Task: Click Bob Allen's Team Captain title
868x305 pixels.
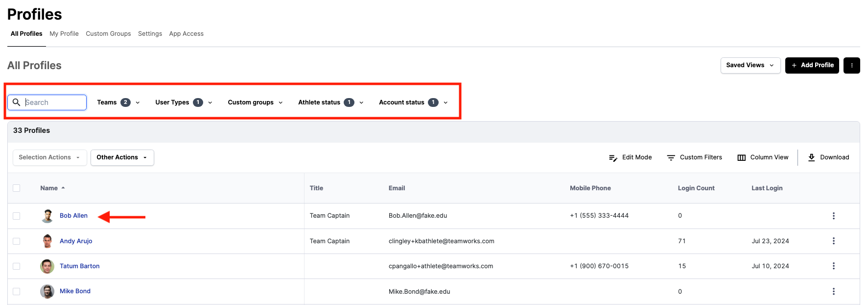Action: coord(329,216)
